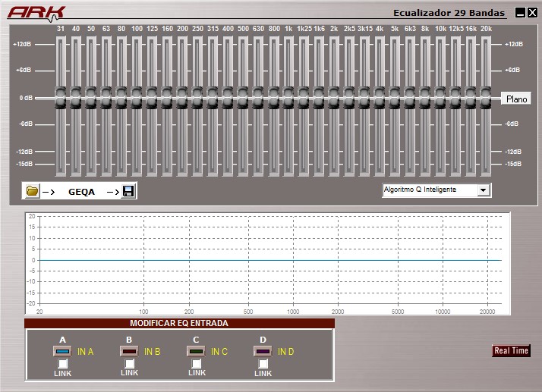542x392 pixels.
Task: Select the red IN B channel button
Action: (129, 351)
